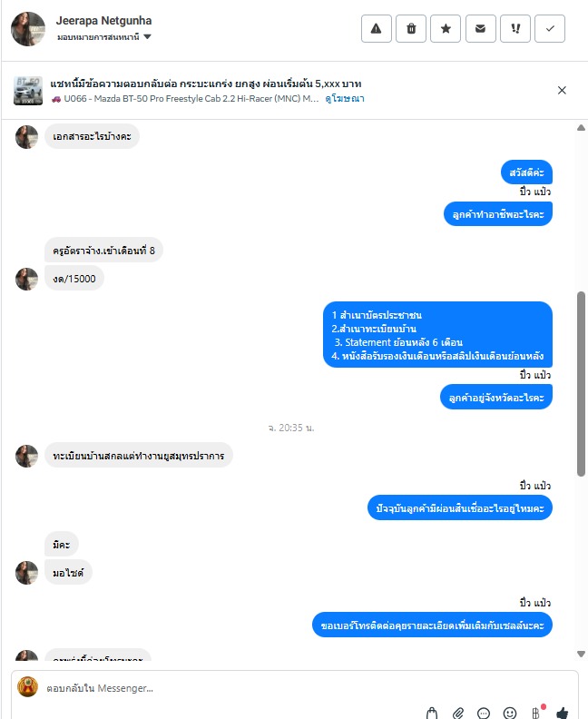Click scroll down arrow of chat scrollbar
Viewport: 588px width, 719px height.
coord(581,654)
